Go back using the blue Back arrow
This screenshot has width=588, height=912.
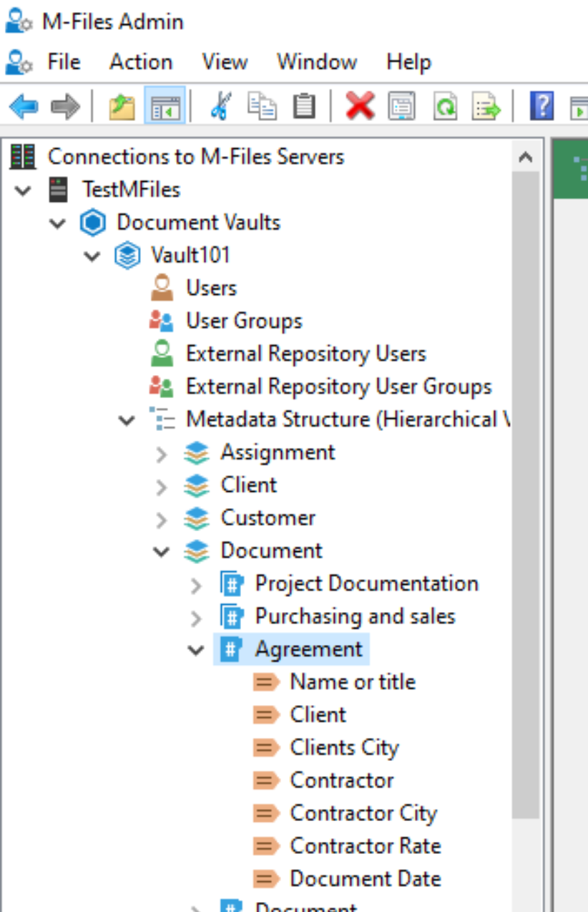pyautogui.click(x=23, y=107)
